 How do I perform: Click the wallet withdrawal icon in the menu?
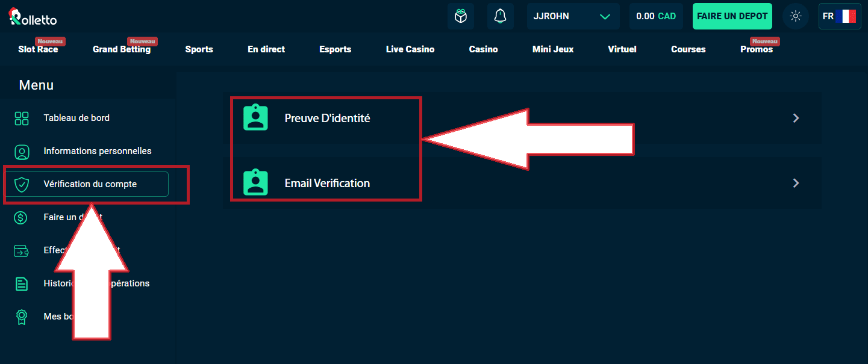pos(21,251)
